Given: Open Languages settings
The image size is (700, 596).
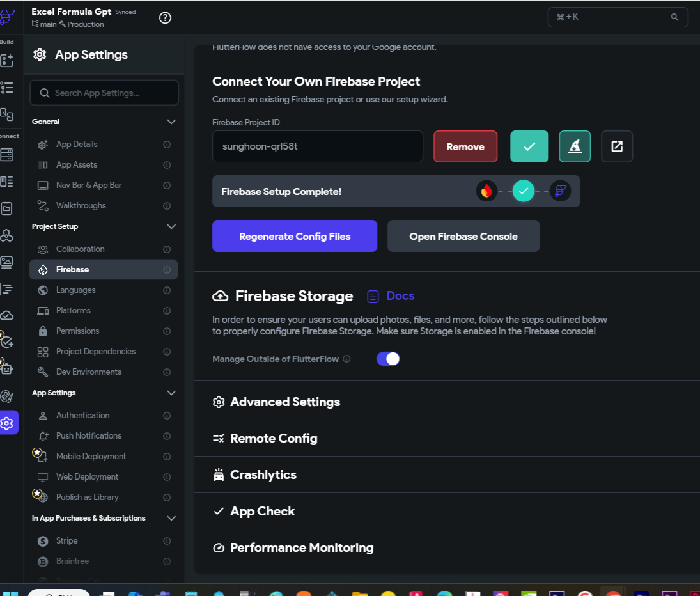Looking at the screenshot, I should (x=104, y=290).
